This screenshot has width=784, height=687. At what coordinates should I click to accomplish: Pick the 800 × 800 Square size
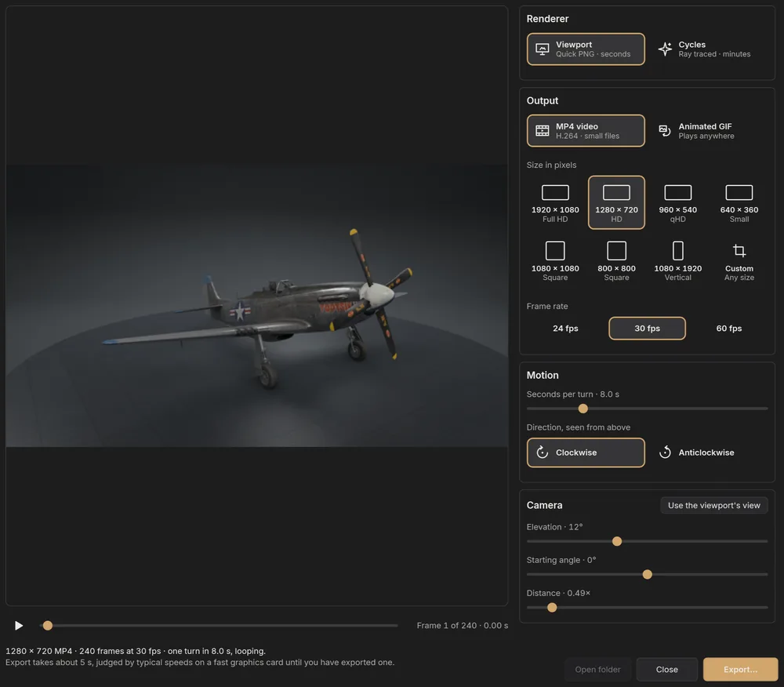click(616, 261)
